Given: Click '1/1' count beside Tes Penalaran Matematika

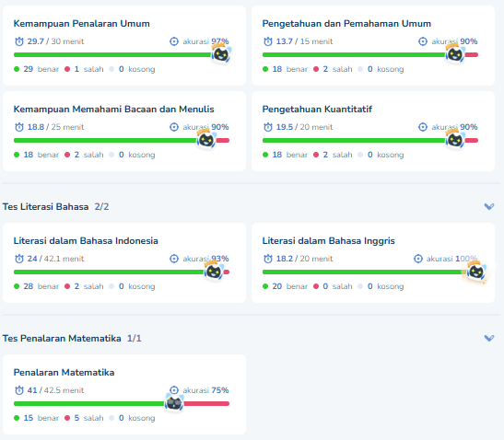Looking at the screenshot, I should [134, 339].
